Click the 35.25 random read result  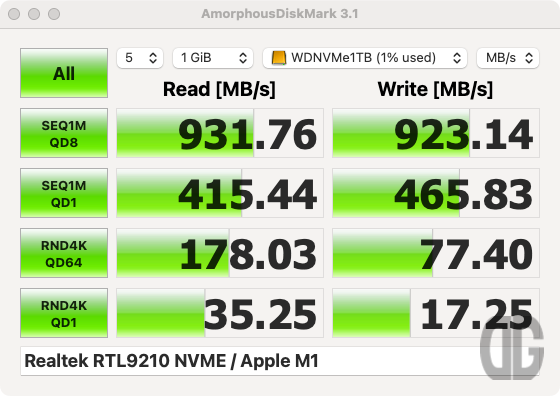tap(220, 313)
